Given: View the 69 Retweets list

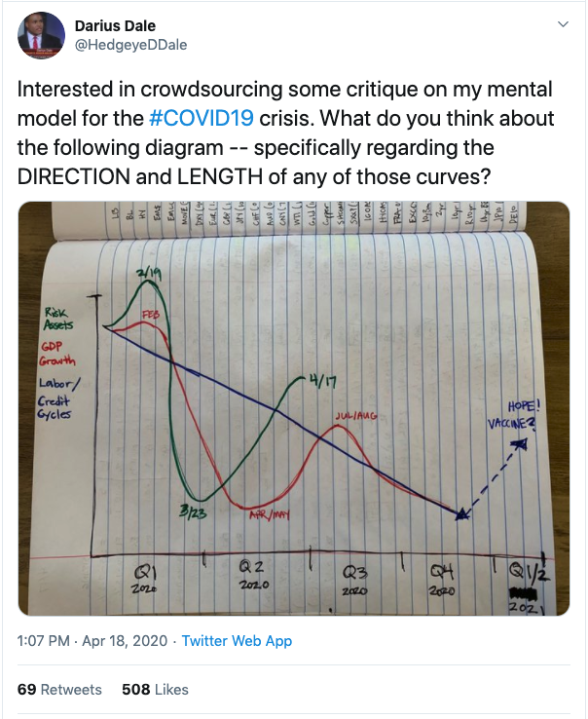Looking at the screenshot, I should click(59, 689).
